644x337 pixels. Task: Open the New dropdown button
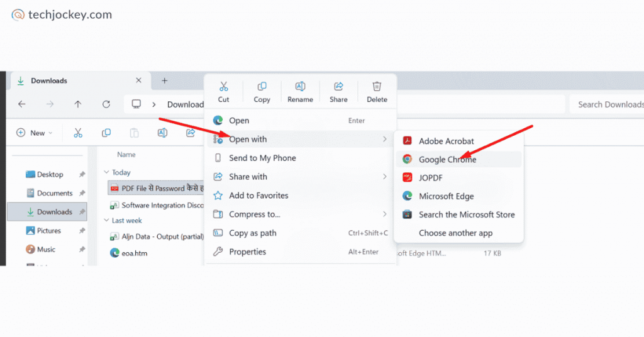click(35, 133)
